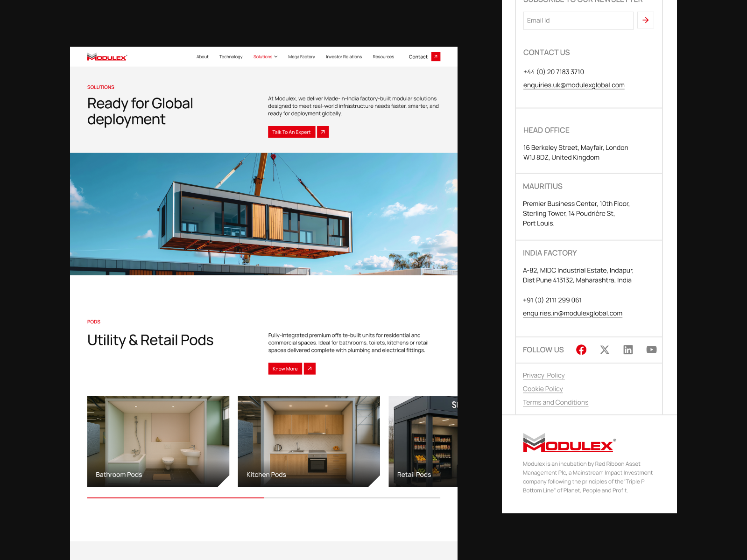Go to the Mega Factory page

click(x=301, y=57)
